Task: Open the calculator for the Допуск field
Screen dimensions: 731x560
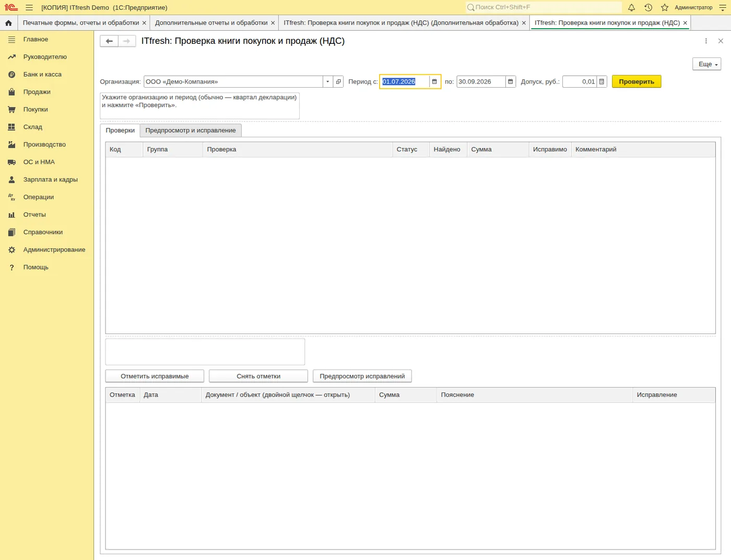Action: coord(602,81)
